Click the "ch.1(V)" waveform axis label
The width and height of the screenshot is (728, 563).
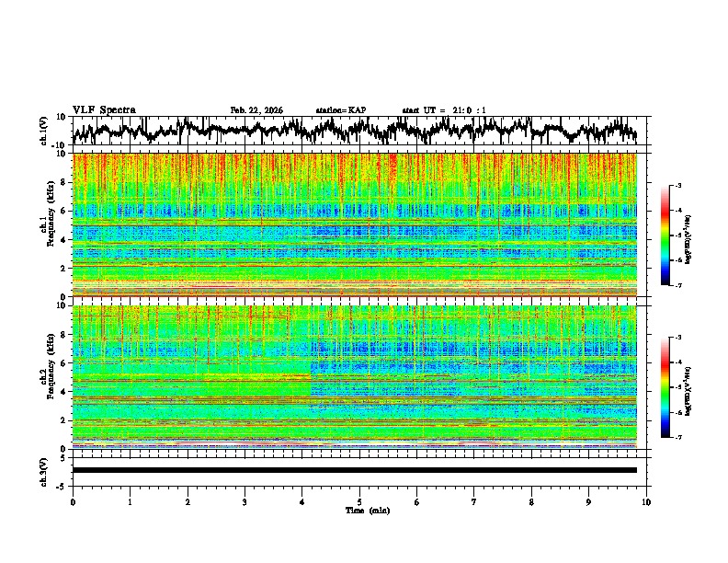point(44,131)
